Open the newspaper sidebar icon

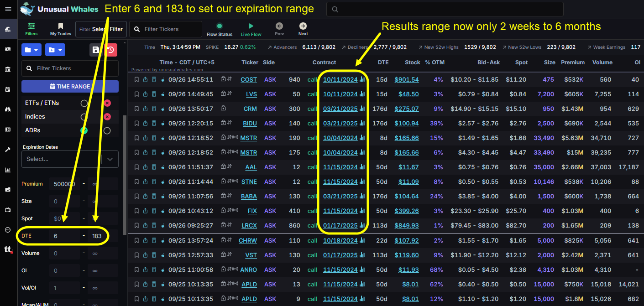pyautogui.click(x=8, y=130)
